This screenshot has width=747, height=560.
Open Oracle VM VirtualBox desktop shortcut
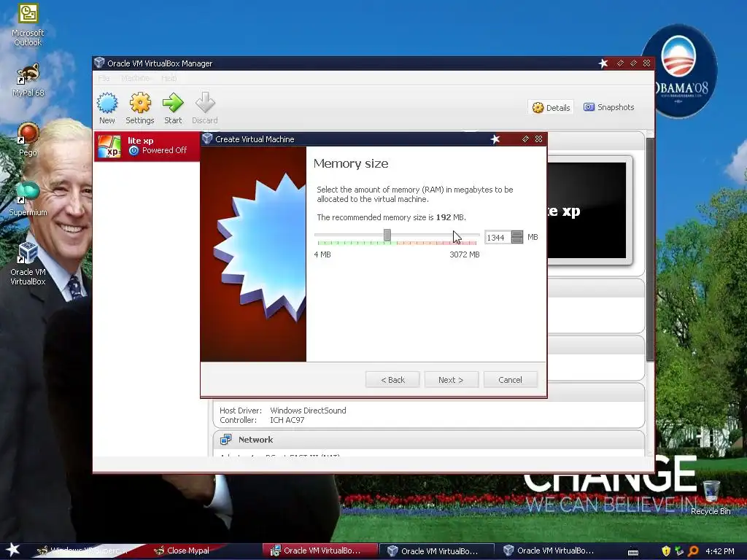pyautogui.click(x=28, y=263)
